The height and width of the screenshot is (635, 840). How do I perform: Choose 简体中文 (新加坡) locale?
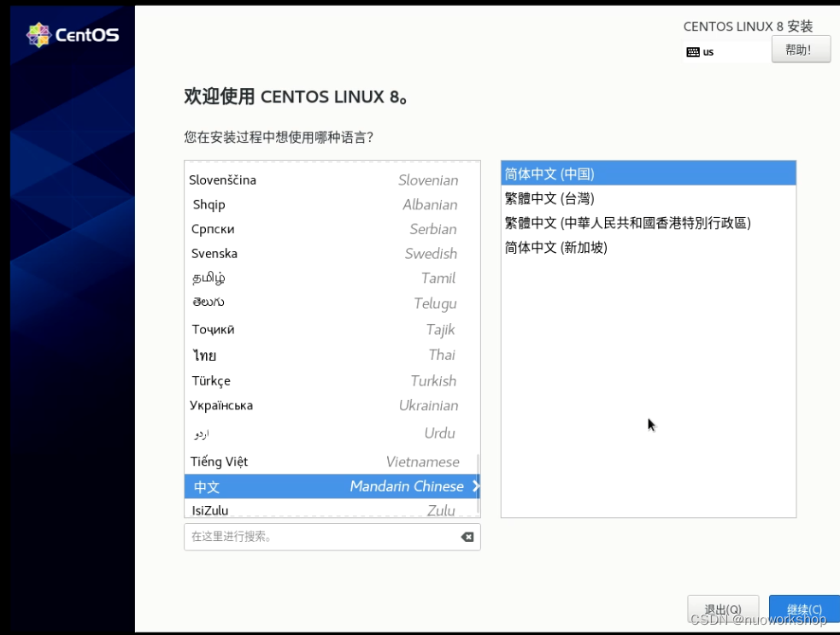pyautogui.click(x=649, y=248)
